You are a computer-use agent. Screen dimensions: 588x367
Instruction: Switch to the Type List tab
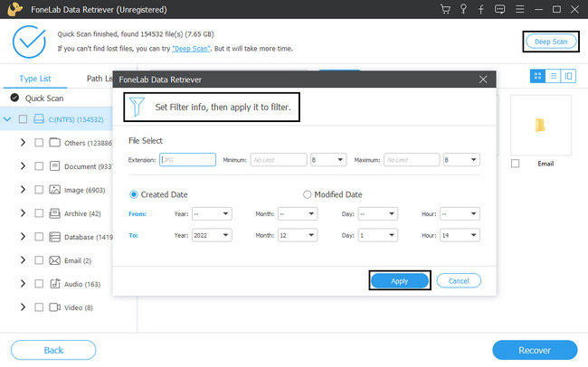tap(35, 79)
